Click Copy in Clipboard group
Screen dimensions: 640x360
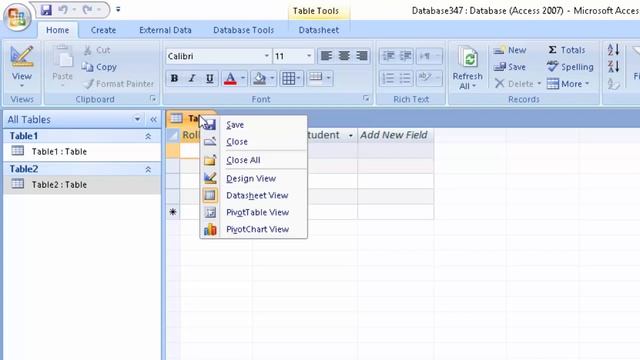coord(99,67)
